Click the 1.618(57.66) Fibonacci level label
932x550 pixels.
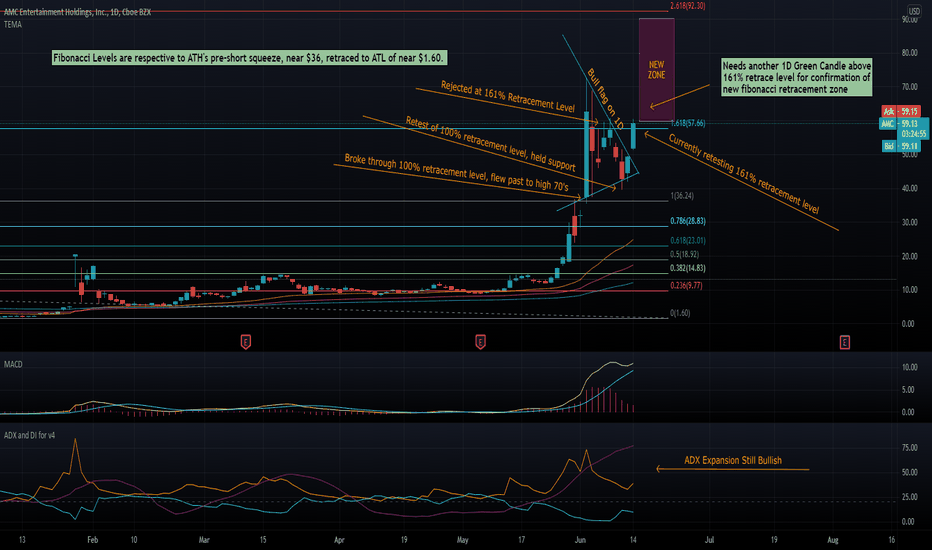pyautogui.click(x=688, y=123)
